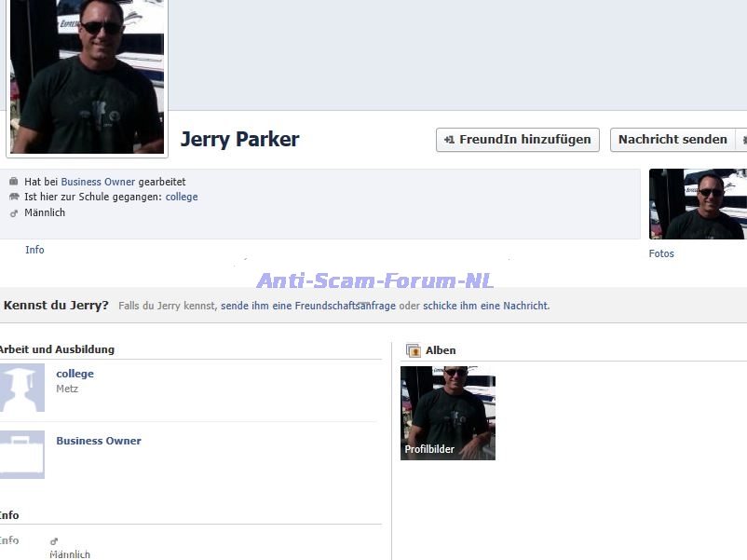Viewport: 747px width, 560px height.
Task: Go to the Fotos tab
Action: (x=661, y=253)
